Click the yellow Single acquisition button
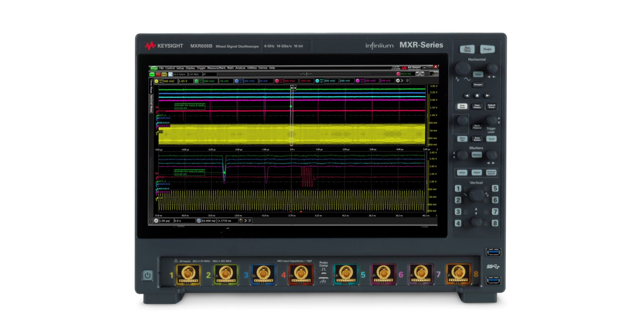Image resolution: width=644 pixels, height=324 pixels. 164,74
